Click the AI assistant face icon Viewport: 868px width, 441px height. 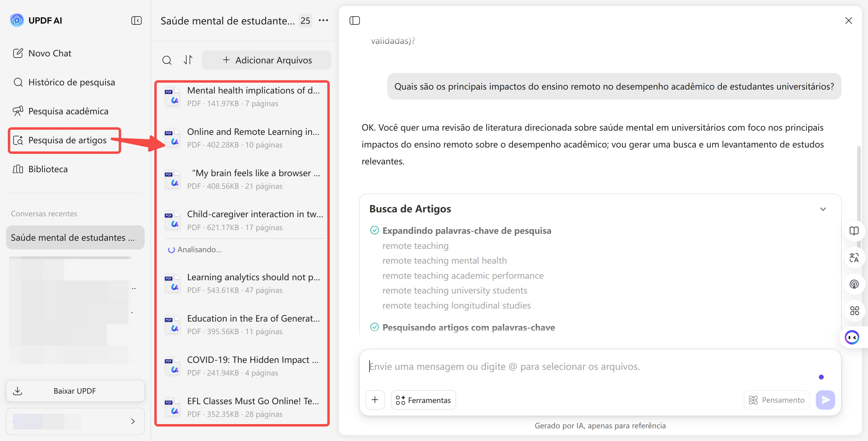[852, 337]
